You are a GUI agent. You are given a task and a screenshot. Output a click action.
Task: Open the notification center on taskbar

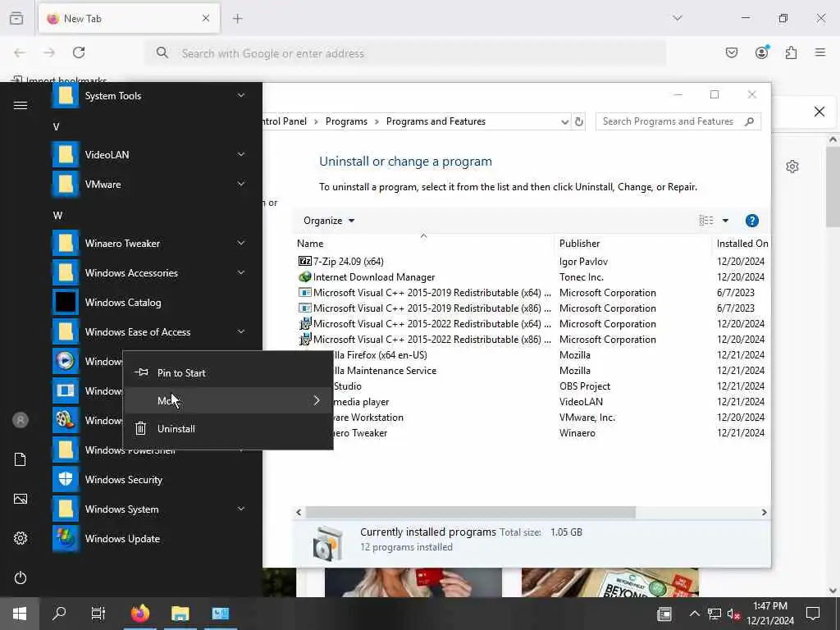tap(813, 614)
